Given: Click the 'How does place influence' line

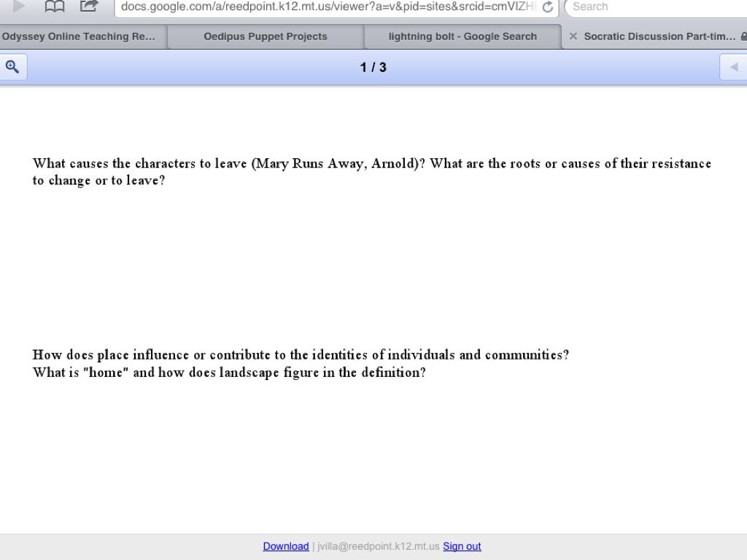Looking at the screenshot, I should coord(301,355).
